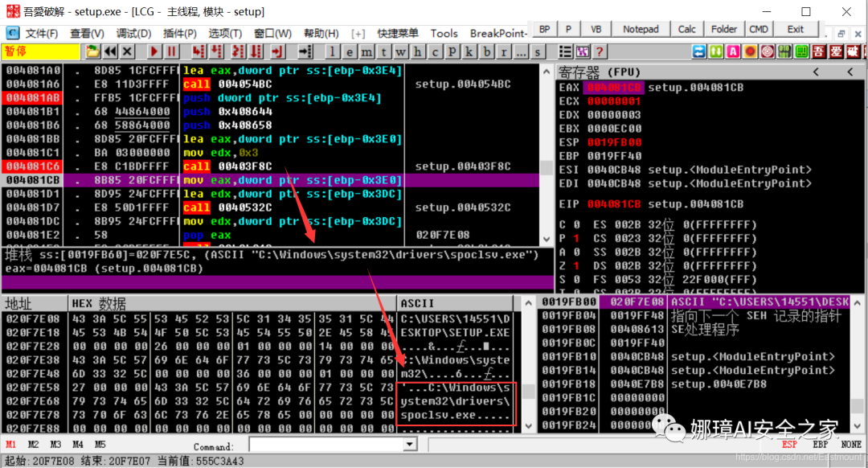Viewport: 868px width, 468px height.
Task: Open 窗口(W) menu
Action: point(273,33)
